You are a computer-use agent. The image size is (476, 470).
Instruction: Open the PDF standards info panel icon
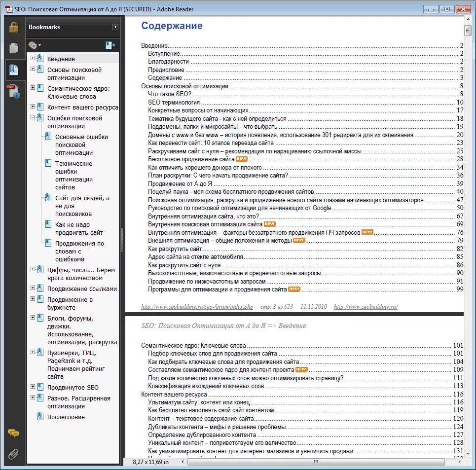(x=14, y=91)
